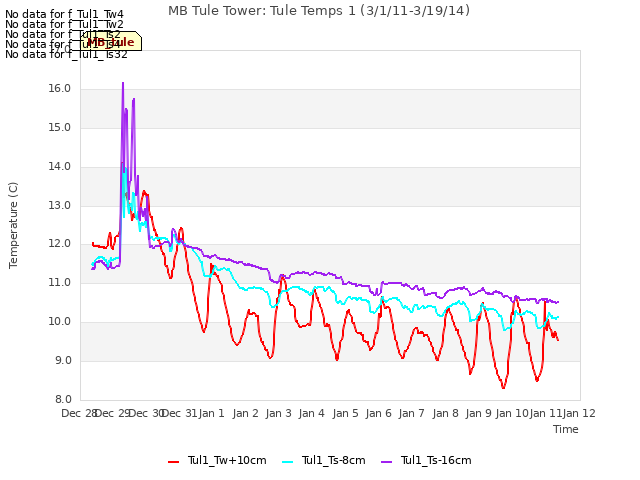Screen dimensions: 640x480
Task: Click the Time axis label
Action: (x=566, y=429)
